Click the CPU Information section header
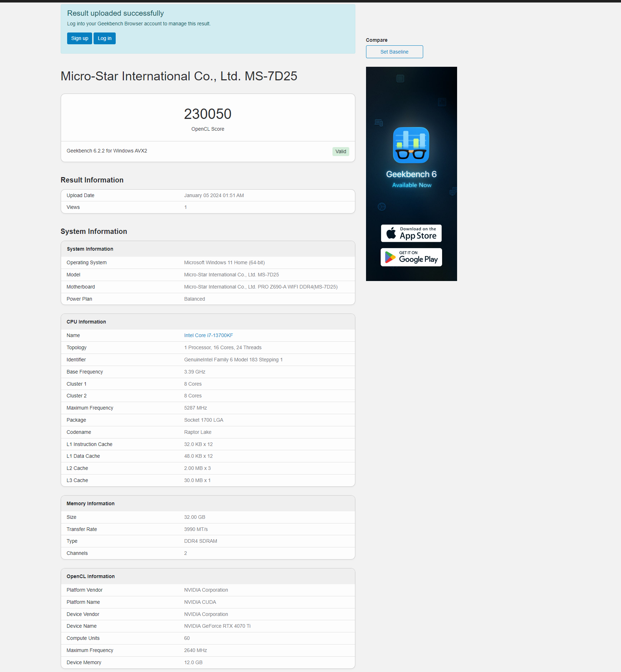The height and width of the screenshot is (672, 621). [x=208, y=322]
